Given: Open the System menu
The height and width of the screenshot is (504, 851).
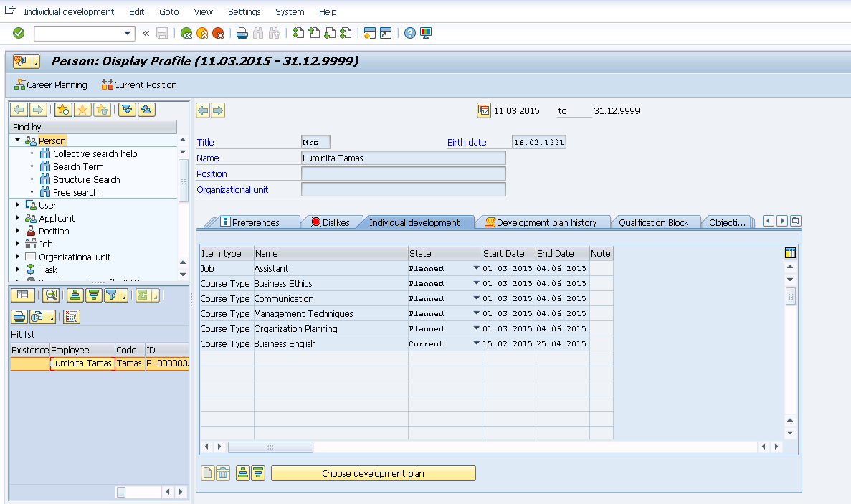Looking at the screenshot, I should [x=289, y=12].
